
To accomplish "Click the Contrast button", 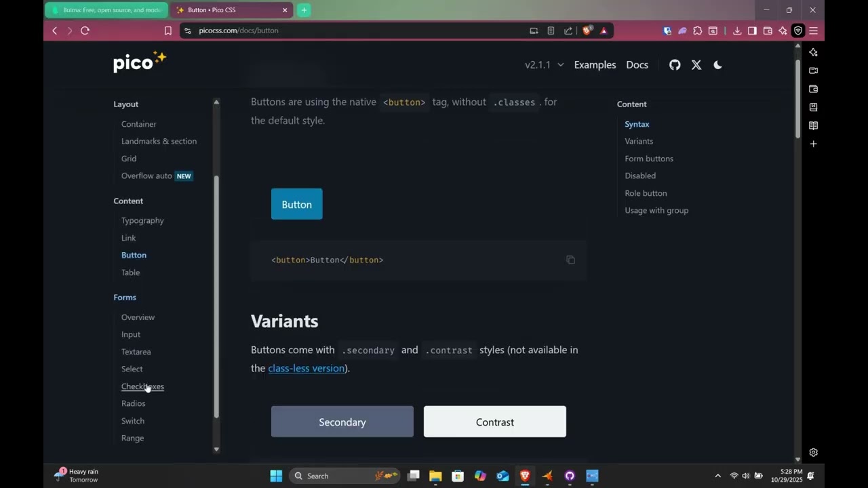I will (495, 422).
